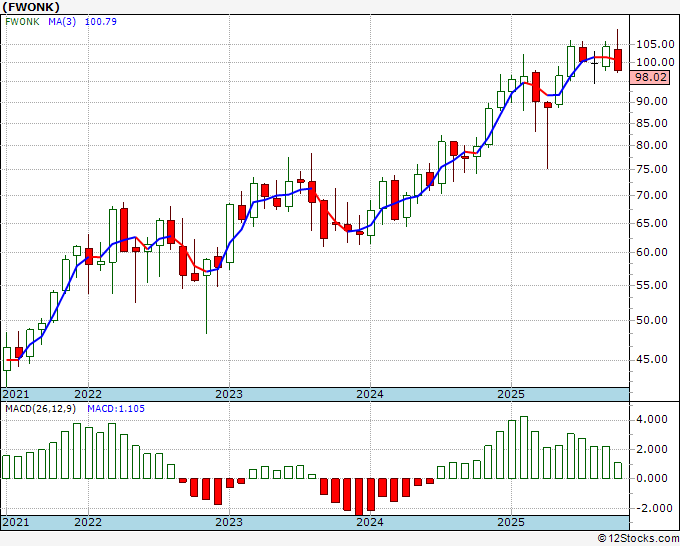Click the FWONK legend label

coord(22,22)
